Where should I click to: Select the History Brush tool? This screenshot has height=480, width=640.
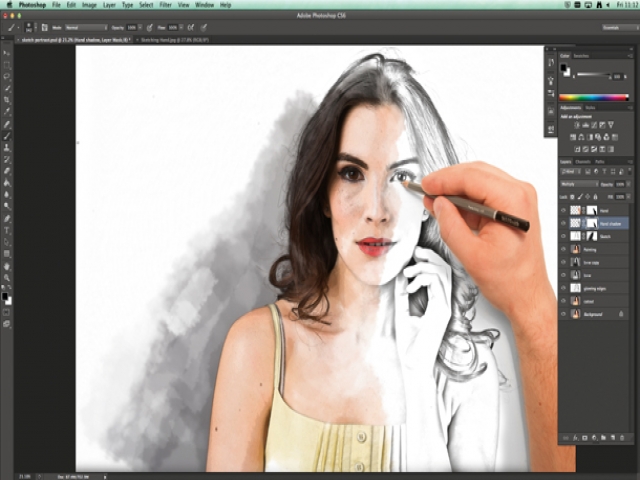tap(7, 160)
